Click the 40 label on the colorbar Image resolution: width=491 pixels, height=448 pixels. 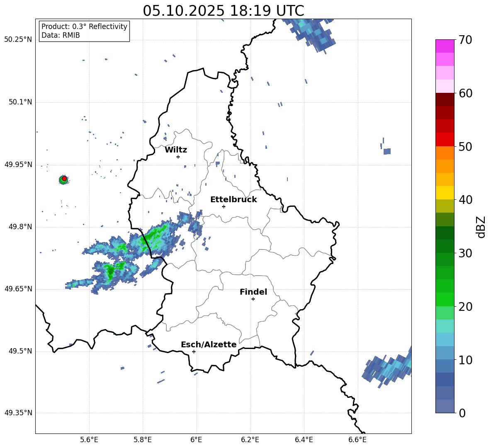[465, 200]
